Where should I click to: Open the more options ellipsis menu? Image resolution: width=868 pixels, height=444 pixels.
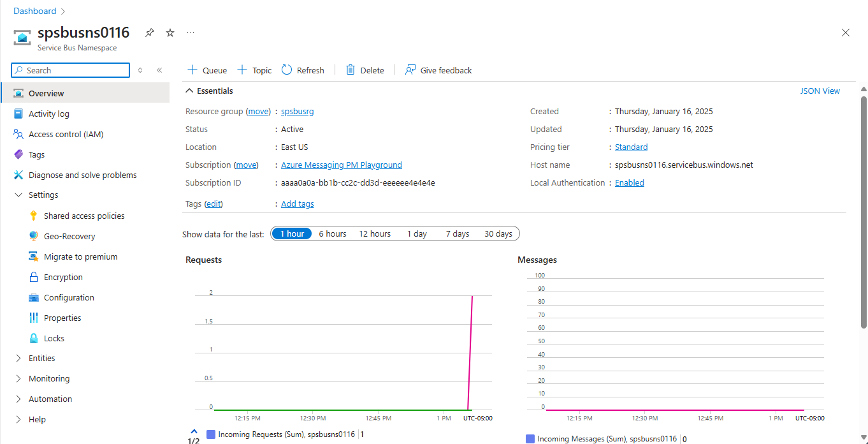190,32
